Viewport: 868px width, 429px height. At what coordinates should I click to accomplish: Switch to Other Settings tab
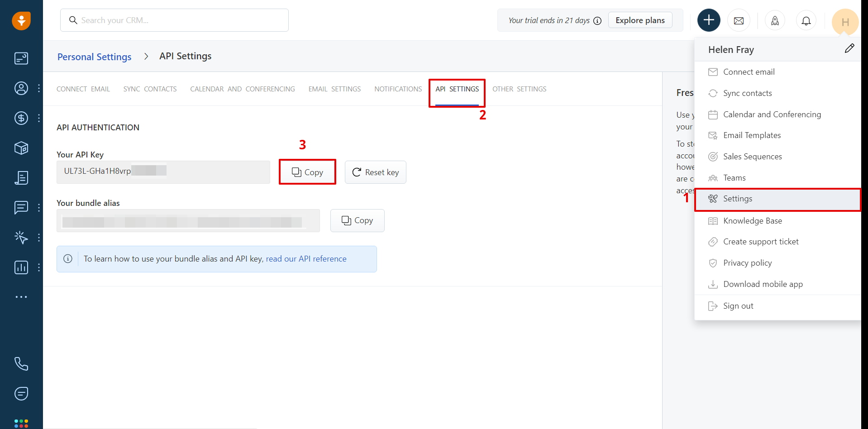tap(520, 89)
